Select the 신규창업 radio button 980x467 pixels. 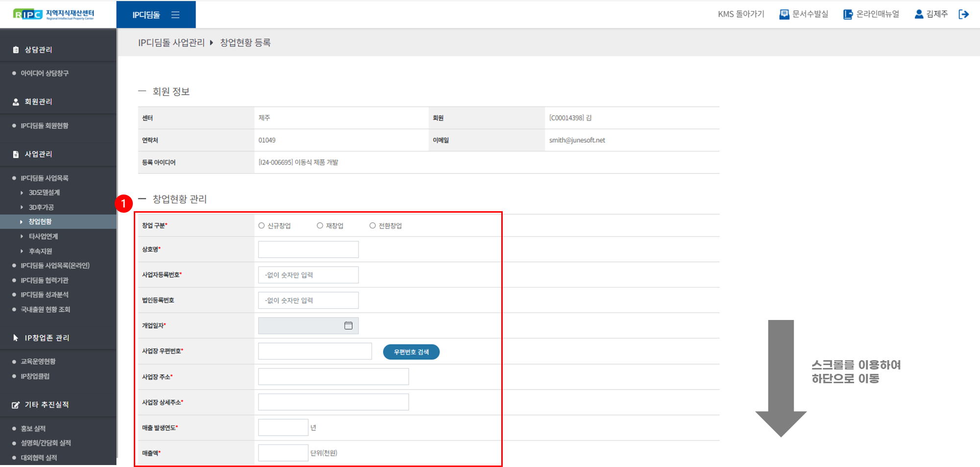click(x=262, y=225)
